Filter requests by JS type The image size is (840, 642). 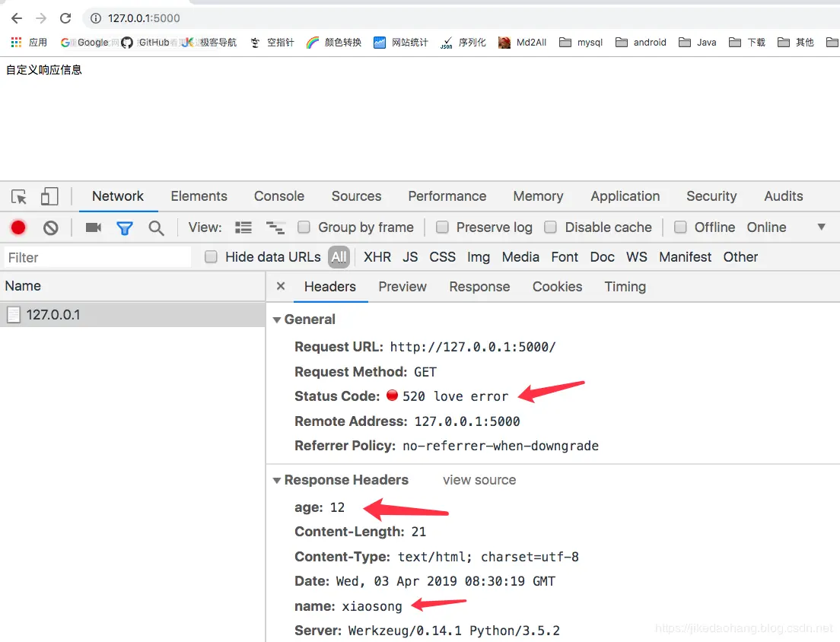[410, 257]
